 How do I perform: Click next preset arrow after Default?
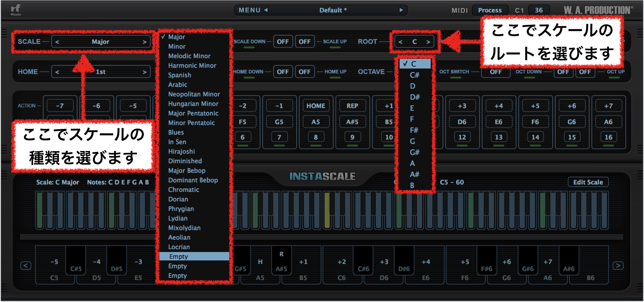click(401, 10)
